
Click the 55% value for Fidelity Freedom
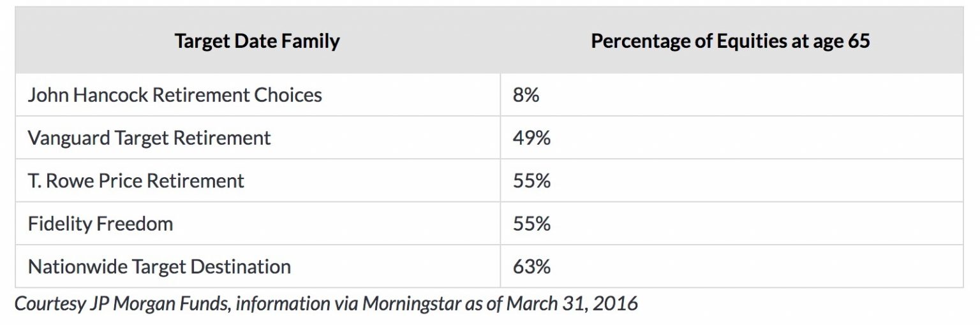point(531,224)
